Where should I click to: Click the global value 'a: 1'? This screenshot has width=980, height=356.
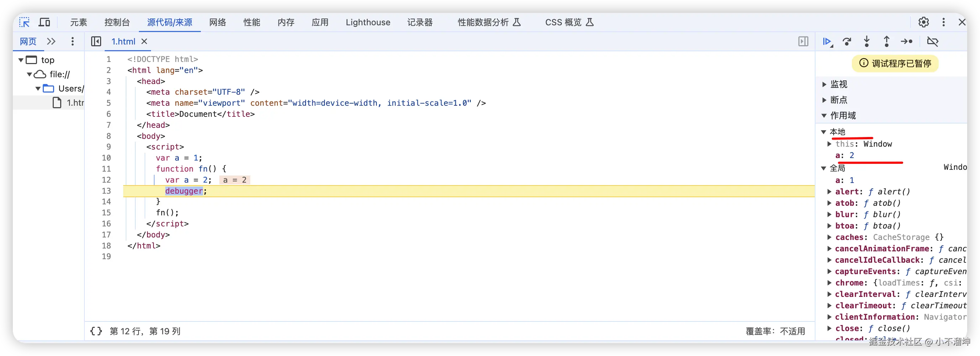point(845,180)
